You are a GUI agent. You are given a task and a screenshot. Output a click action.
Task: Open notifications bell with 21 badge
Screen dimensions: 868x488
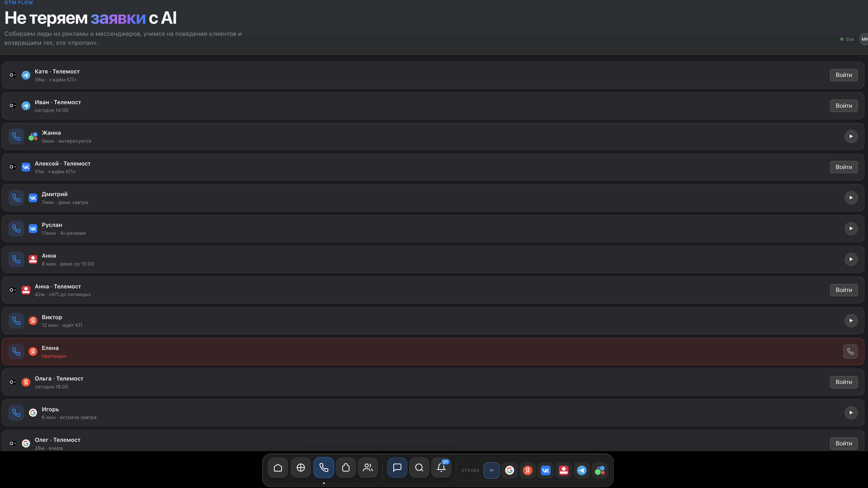[x=441, y=468]
